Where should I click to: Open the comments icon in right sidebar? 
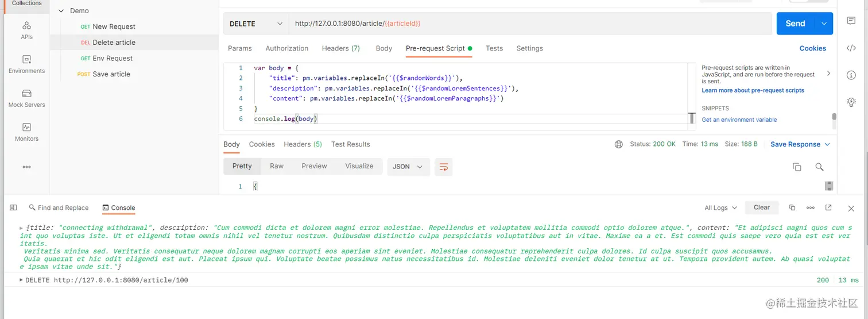point(851,21)
